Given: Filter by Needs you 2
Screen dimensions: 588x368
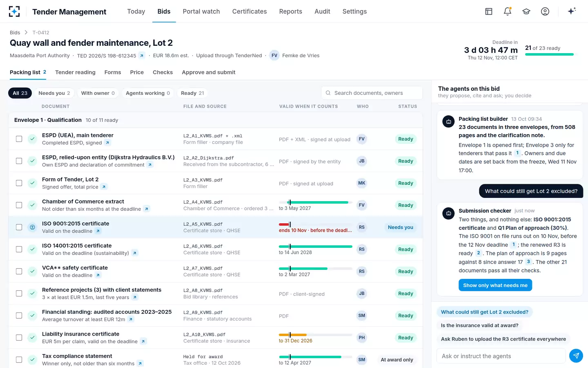Looking at the screenshot, I should click(x=54, y=93).
